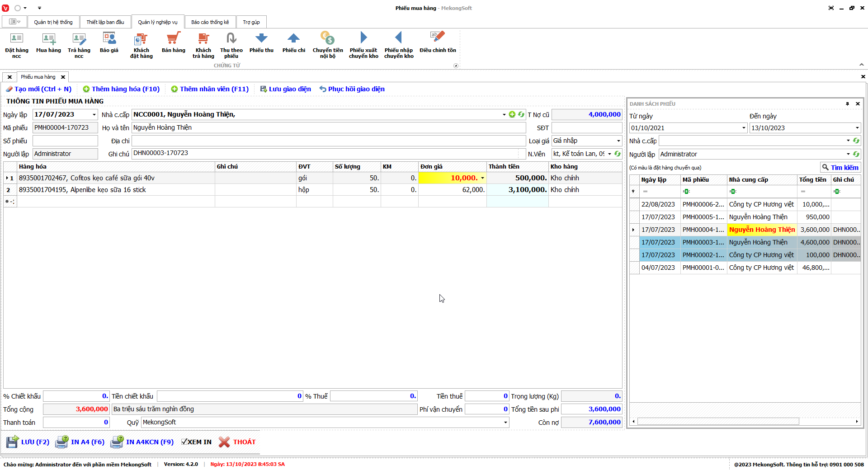Click the voucher list horizontal scrollbar
The image size is (868, 470).
click(x=718, y=422)
